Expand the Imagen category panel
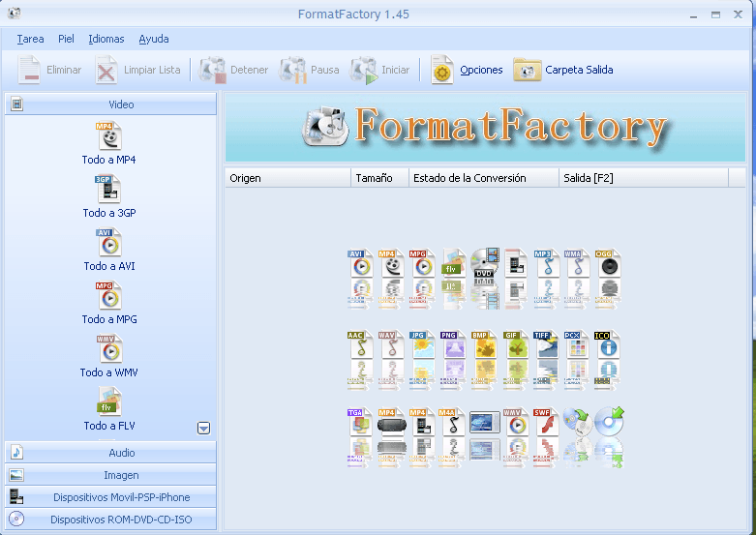756x535 pixels. tap(110, 475)
